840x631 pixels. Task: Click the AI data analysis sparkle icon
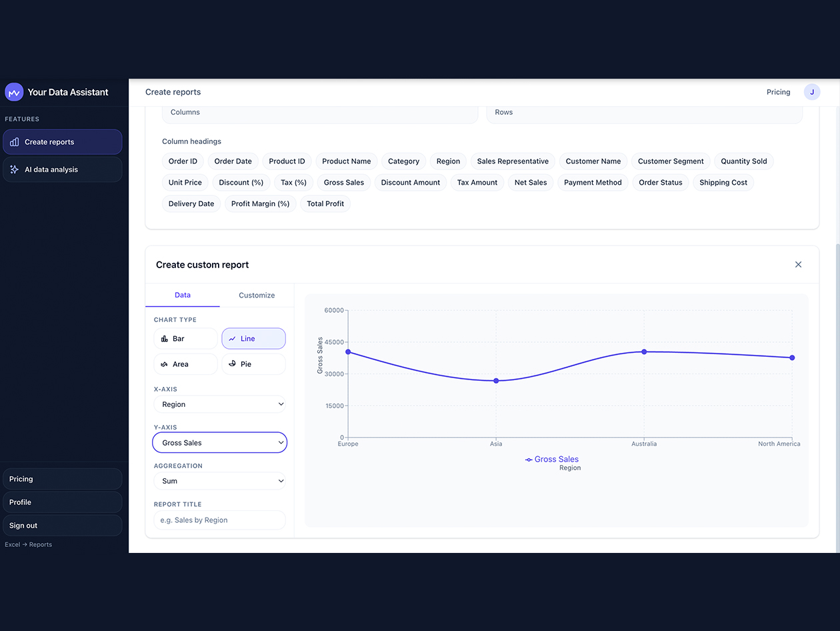[x=14, y=169]
